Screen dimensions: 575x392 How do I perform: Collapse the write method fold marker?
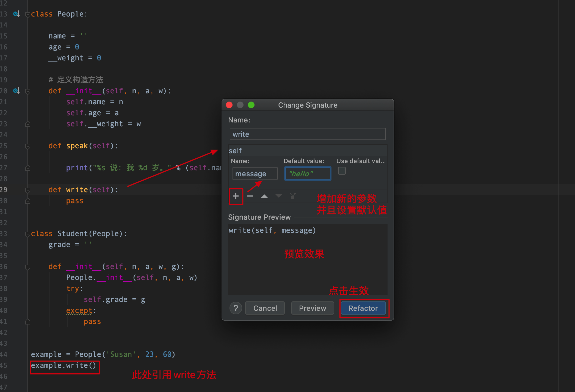coord(27,190)
